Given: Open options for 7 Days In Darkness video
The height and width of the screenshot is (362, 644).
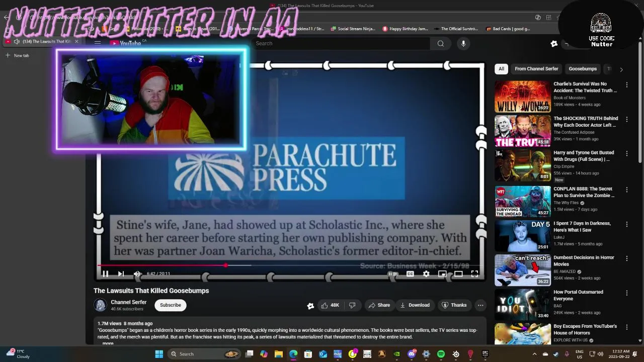Looking at the screenshot, I should (x=626, y=224).
